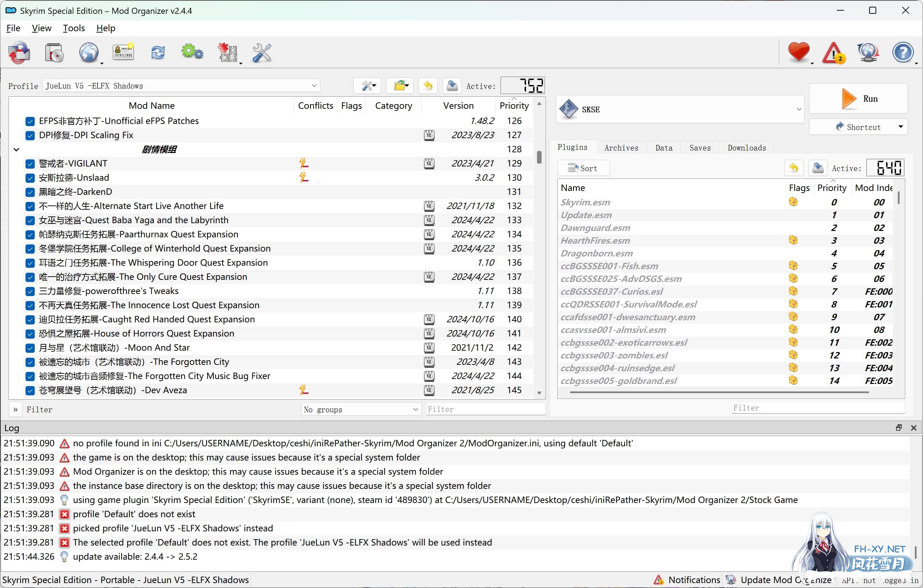Screen dimensions: 923x588
Task: Open the Profile dropdown JueLun V5
Action: pos(181,86)
